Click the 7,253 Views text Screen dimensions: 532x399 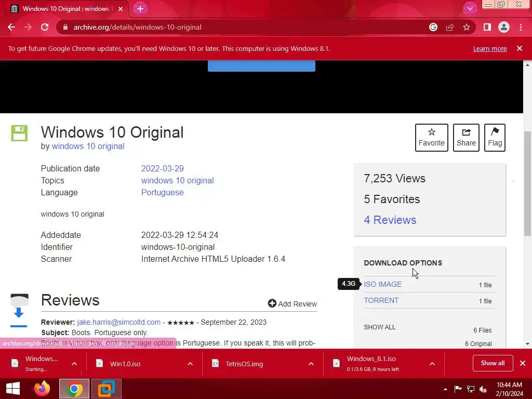394,179
